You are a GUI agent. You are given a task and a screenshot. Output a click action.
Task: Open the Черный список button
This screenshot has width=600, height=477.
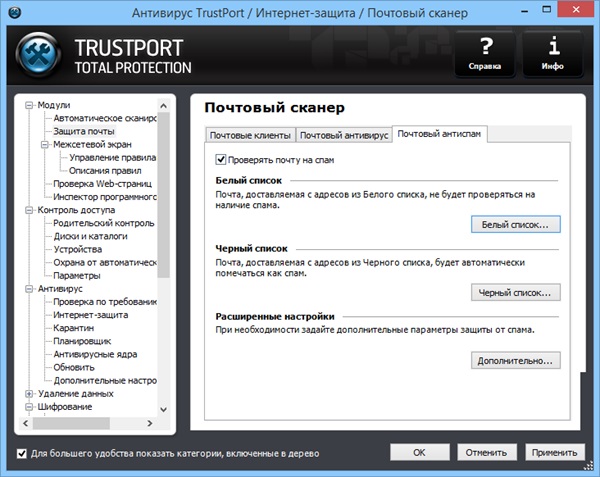(x=514, y=293)
